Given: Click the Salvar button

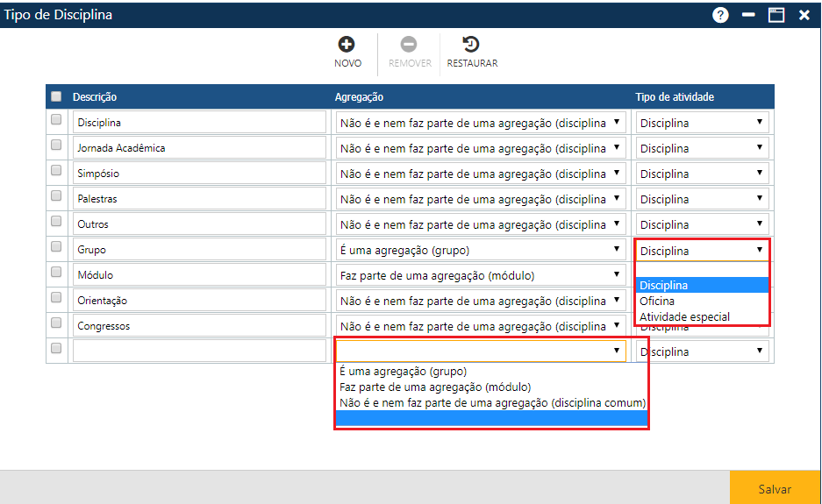Looking at the screenshot, I should [x=775, y=489].
